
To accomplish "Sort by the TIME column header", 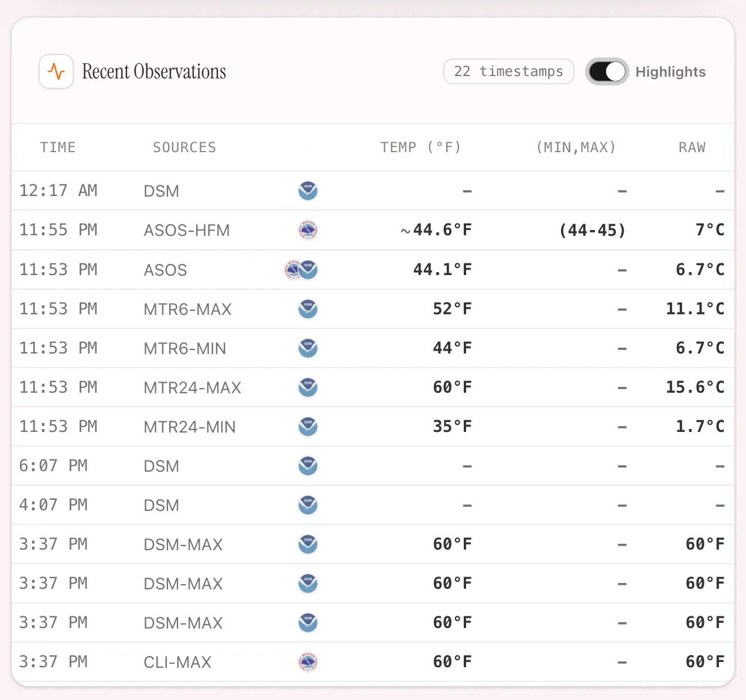I will pos(58,147).
